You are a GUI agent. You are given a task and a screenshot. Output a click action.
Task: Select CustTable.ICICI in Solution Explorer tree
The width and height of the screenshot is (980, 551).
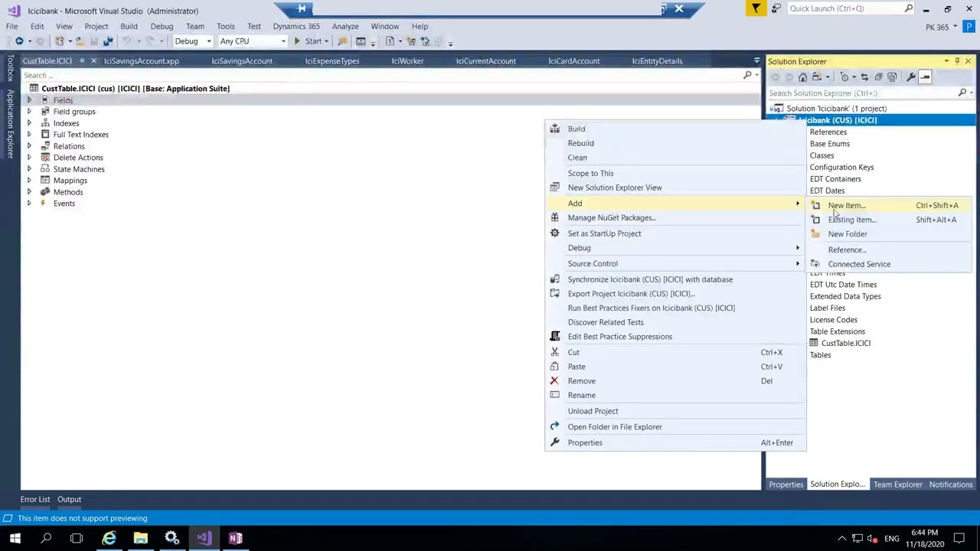845,343
